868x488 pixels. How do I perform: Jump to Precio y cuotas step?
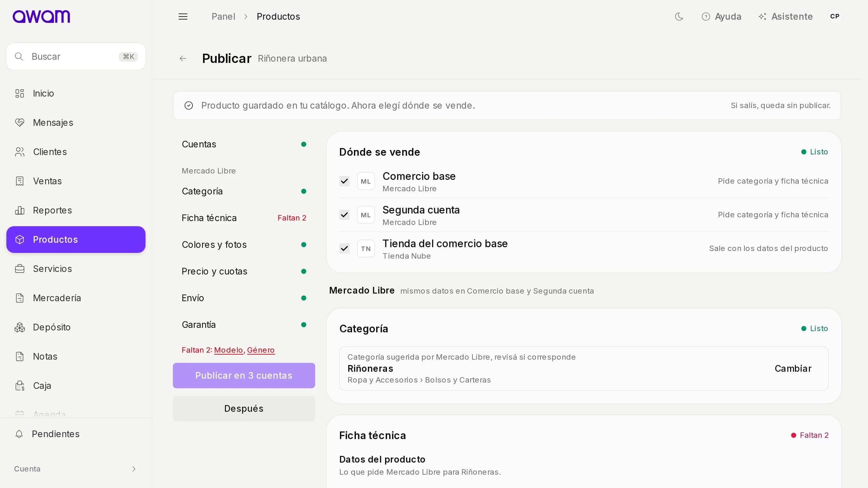tap(244, 271)
